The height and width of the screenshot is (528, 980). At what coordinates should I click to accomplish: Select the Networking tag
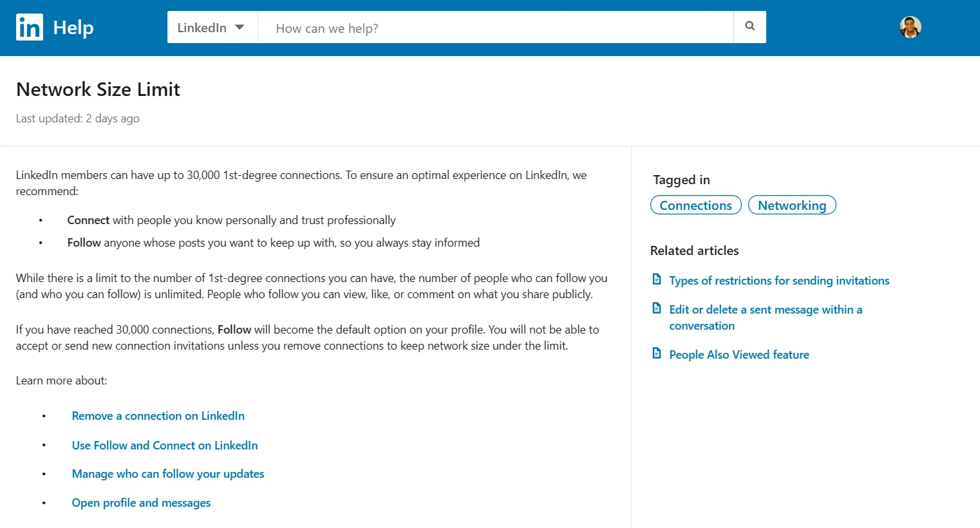[x=792, y=205]
